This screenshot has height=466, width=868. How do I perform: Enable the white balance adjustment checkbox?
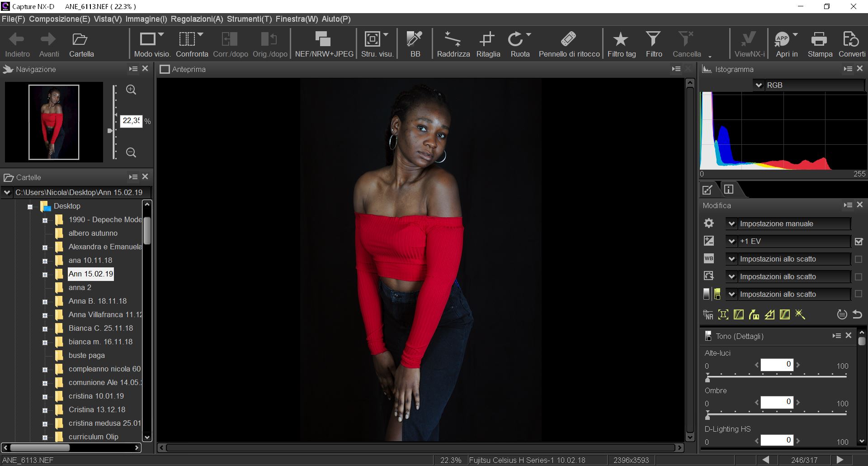pyautogui.click(x=859, y=259)
